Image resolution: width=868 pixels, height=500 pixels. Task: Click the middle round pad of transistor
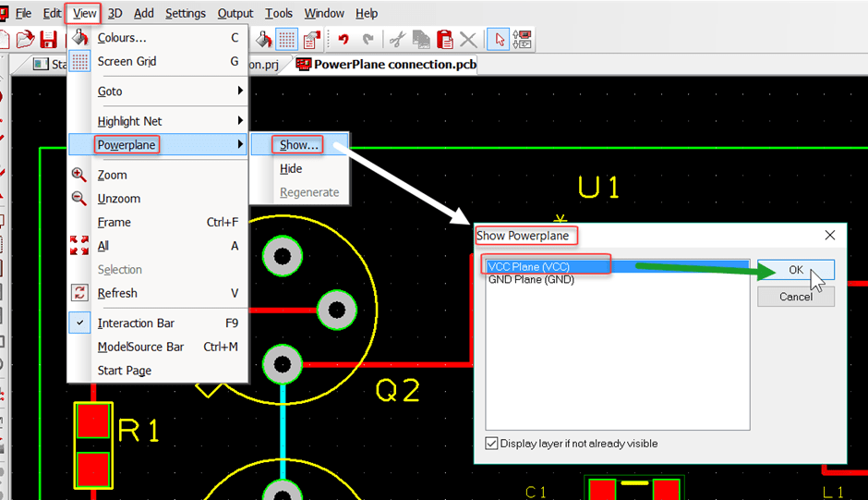coord(336,310)
